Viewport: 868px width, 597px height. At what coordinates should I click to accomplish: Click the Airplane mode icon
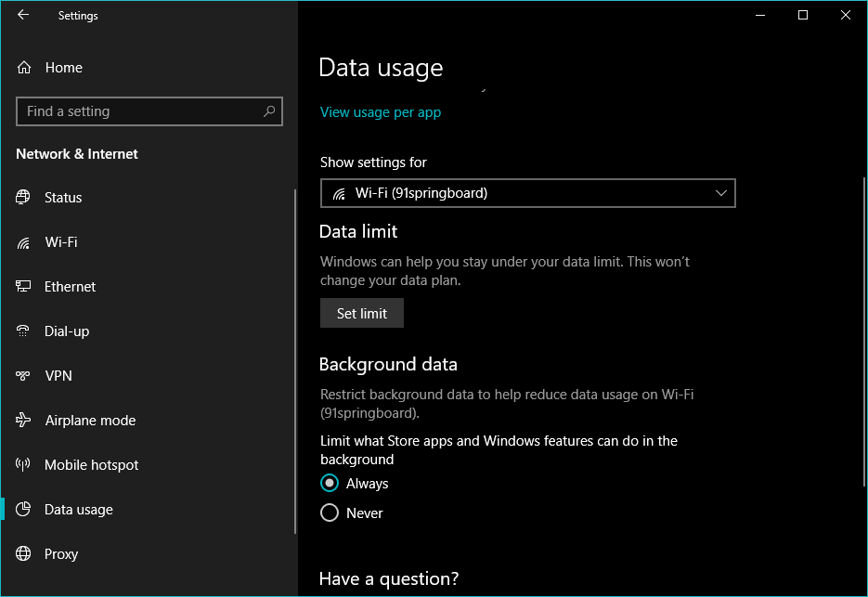[x=20, y=420]
